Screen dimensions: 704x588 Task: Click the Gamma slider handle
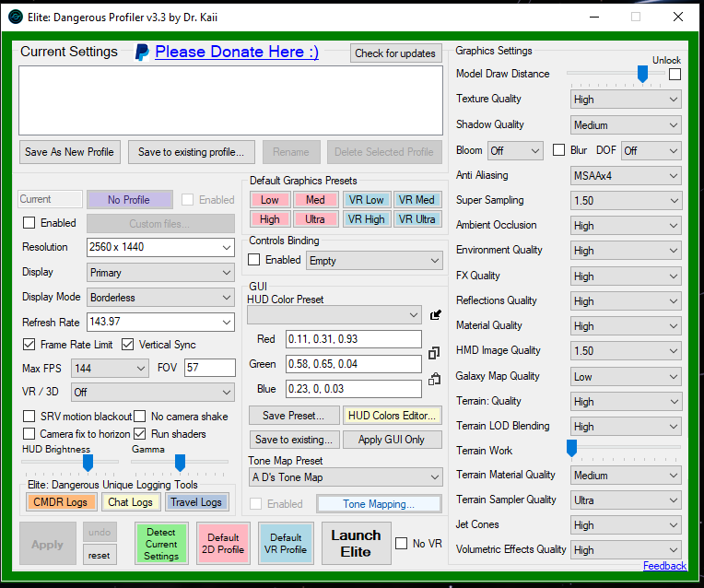click(180, 463)
